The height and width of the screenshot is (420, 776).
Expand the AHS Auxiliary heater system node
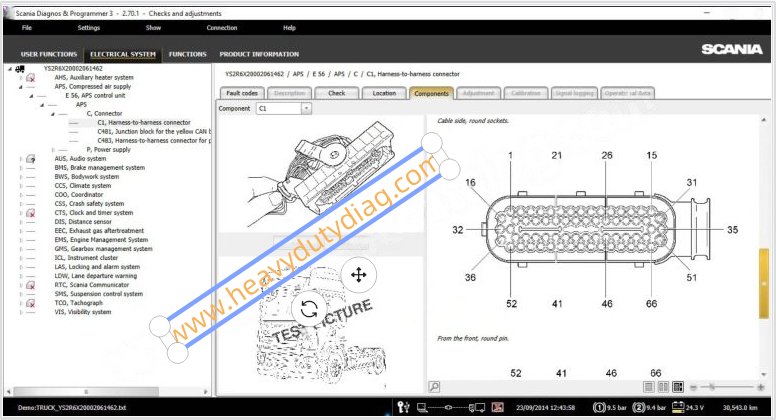(x=21, y=78)
